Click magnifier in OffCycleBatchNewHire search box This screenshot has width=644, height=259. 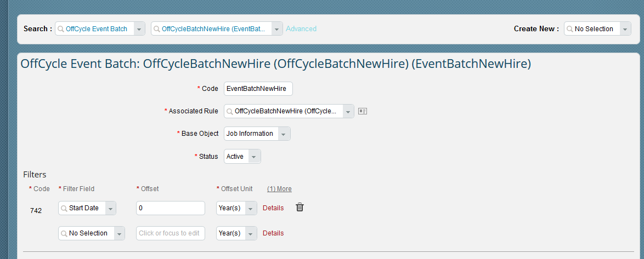click(x=157, y=28)
